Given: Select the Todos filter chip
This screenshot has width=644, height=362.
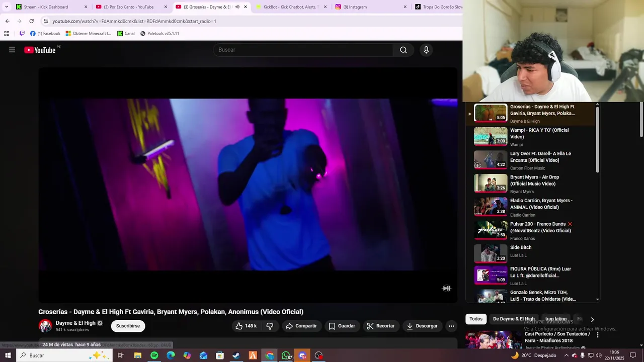Looking at the screenshot, I should 476,319.
